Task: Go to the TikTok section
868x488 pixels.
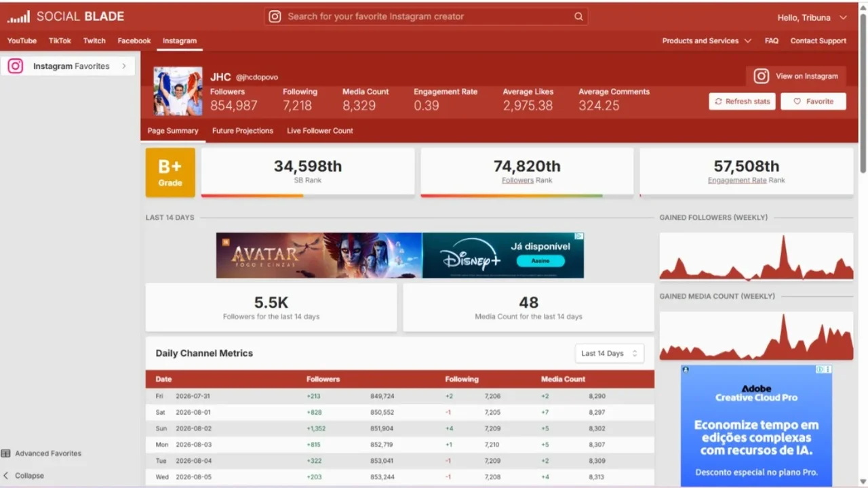Action: coord(60,41)
